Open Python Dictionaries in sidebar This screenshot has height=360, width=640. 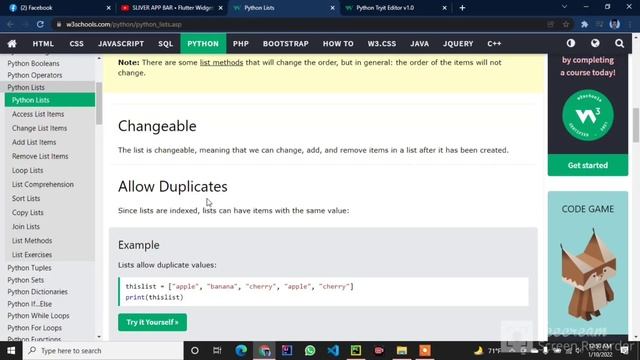[38, 292]
